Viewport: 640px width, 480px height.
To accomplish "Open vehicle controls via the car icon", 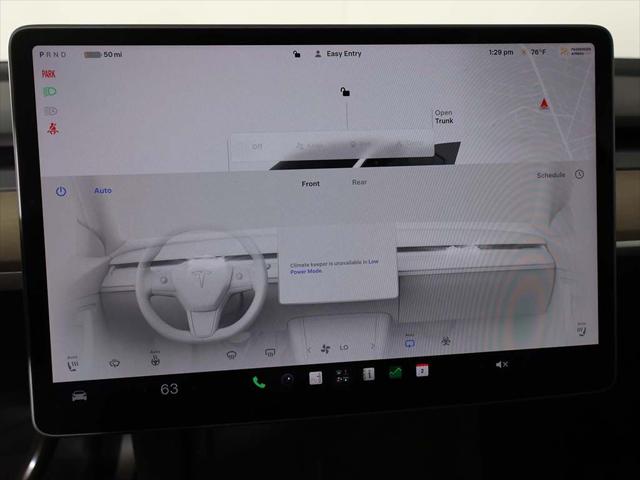I will click(x=79, y=396).
